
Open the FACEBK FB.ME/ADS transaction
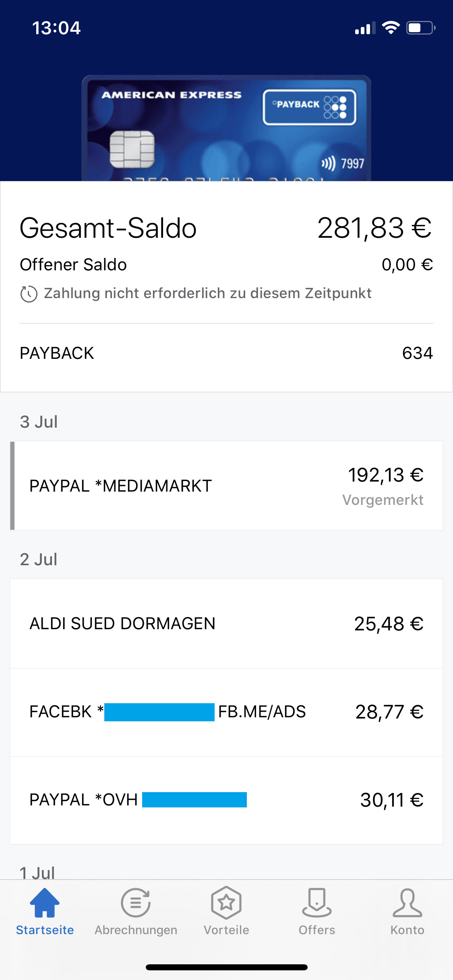(x=226, y=712)
